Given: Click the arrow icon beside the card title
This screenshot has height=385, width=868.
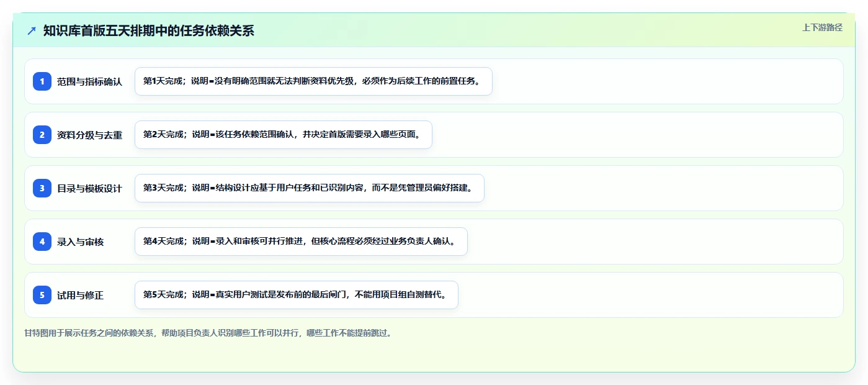Looking at the screenshot, I should coord(32,30).
